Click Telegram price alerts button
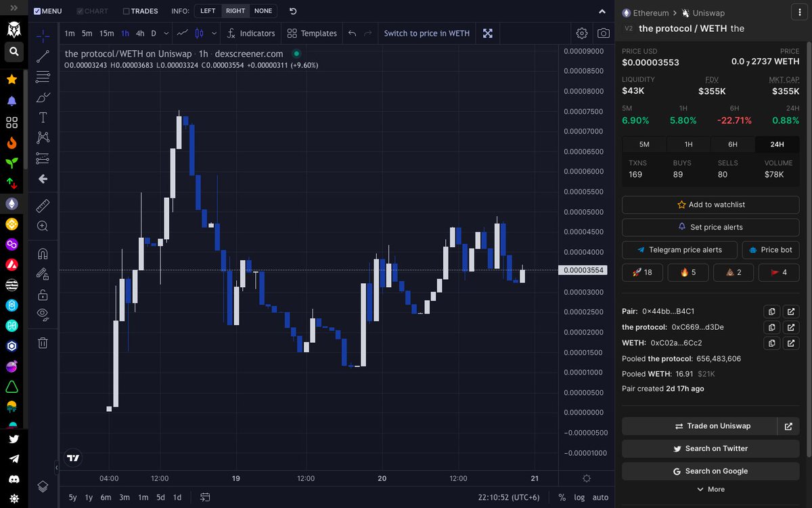 point(679,250)
